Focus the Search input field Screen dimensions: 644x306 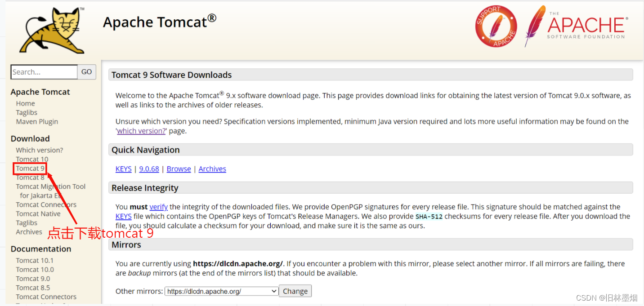pos(44,72)
